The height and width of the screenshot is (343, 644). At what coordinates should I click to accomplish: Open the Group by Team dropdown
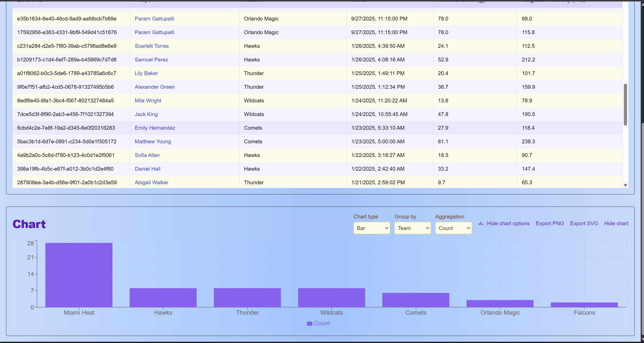pyautogui.click(x=413, y=228)
